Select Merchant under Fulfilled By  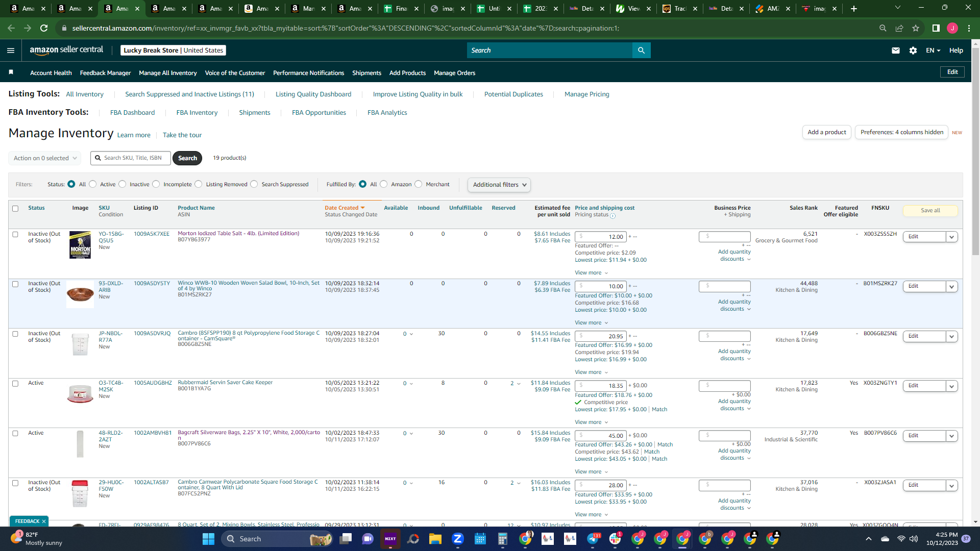point(419,184)
